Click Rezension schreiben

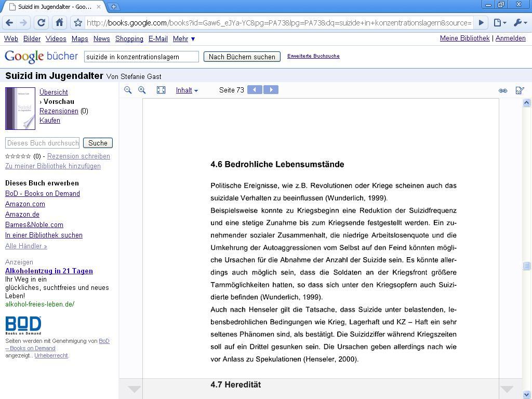78,156
